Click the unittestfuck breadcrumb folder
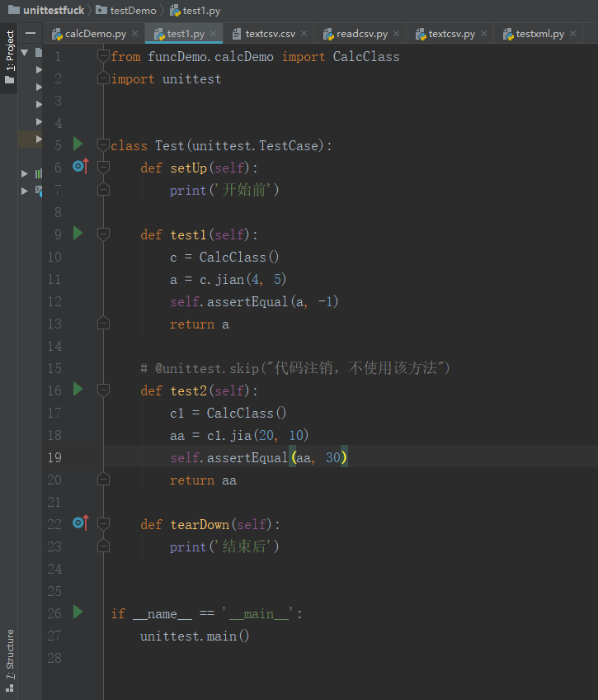The width and height of the screenshot is (598, 700). click(x=46, y=10)
